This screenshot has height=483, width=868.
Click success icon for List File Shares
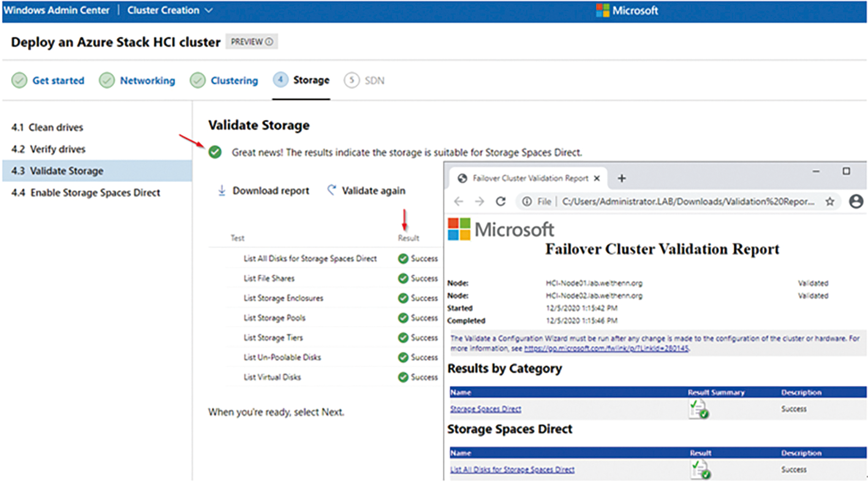tap(403, 278)
